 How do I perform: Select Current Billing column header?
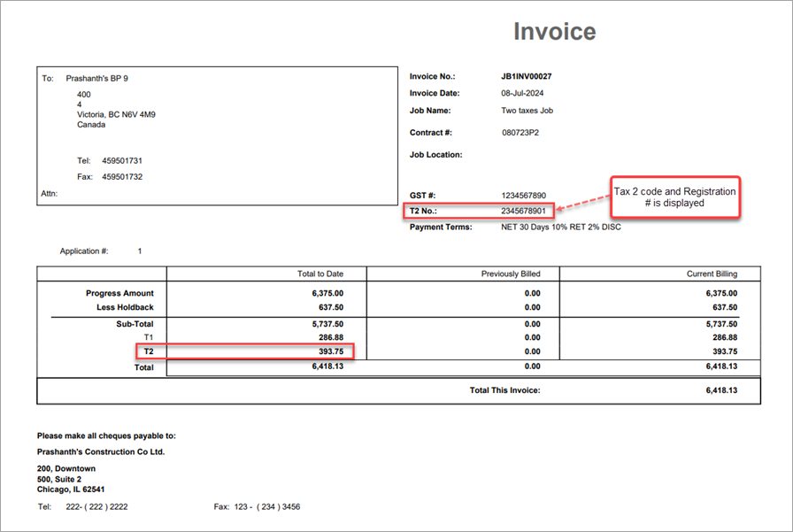tap(712, 274)
